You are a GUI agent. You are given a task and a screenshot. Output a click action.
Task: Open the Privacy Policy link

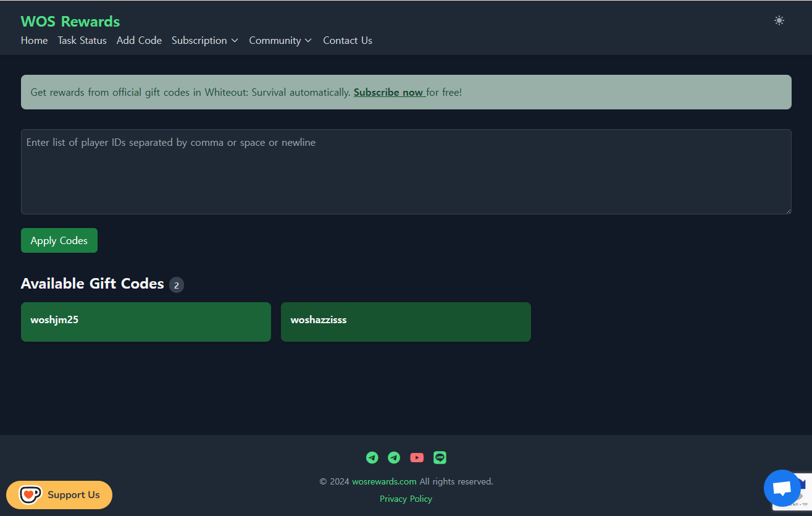(x=406, y=499)
